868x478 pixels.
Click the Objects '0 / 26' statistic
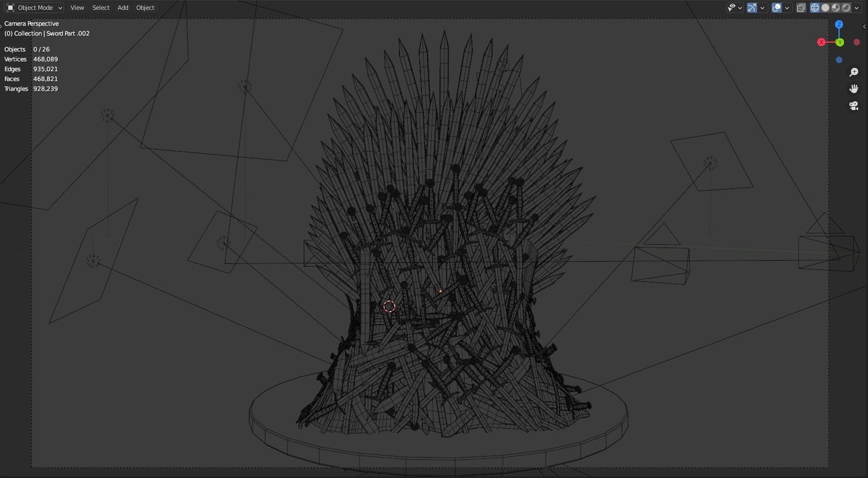pyautogui.click(x=41, y=49)
